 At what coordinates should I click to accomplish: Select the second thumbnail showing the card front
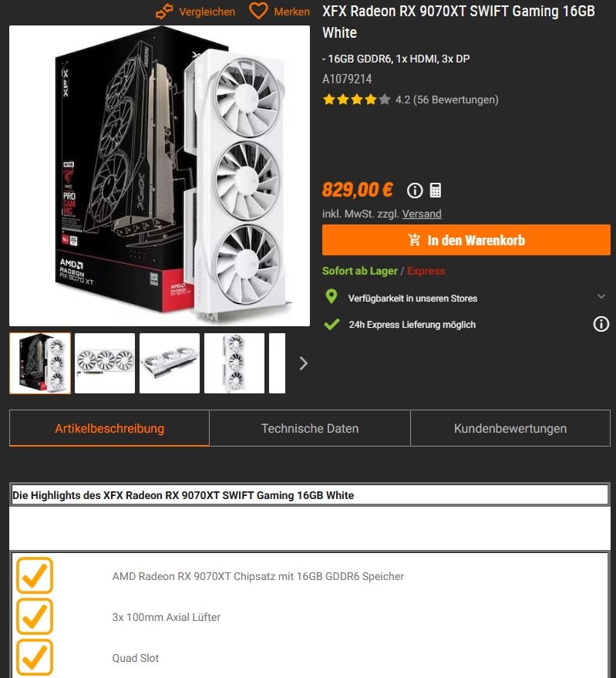point(105,363)
